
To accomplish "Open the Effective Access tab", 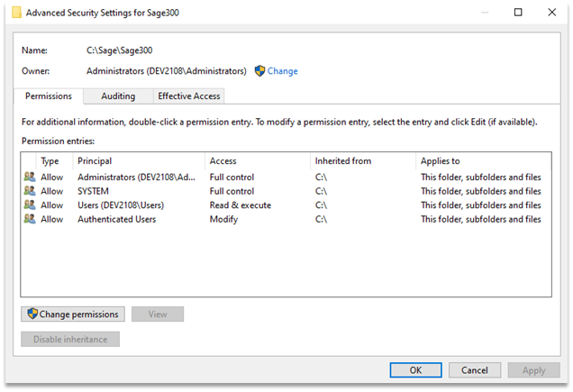I will [187, 96].
